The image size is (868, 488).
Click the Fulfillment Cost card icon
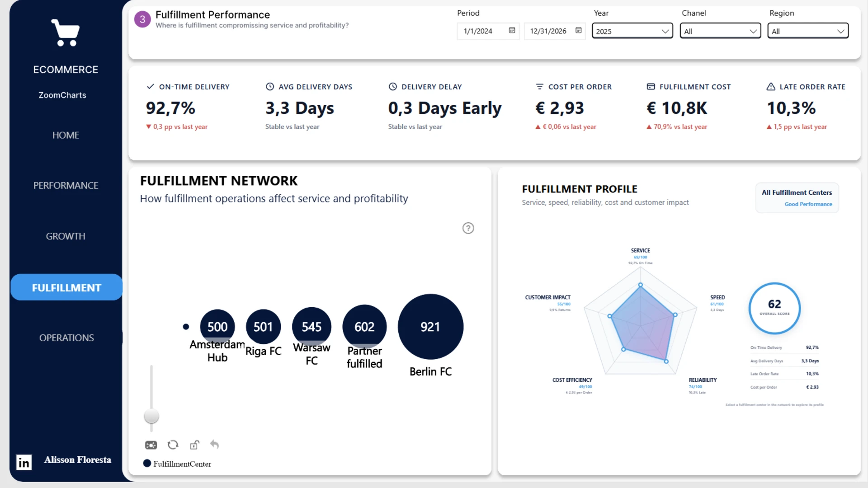[x=651, y=86]
